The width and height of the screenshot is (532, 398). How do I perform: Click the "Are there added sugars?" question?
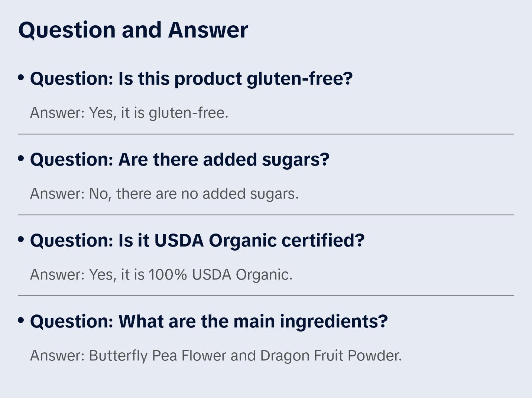pyautogui.click(x=224, y=160)
